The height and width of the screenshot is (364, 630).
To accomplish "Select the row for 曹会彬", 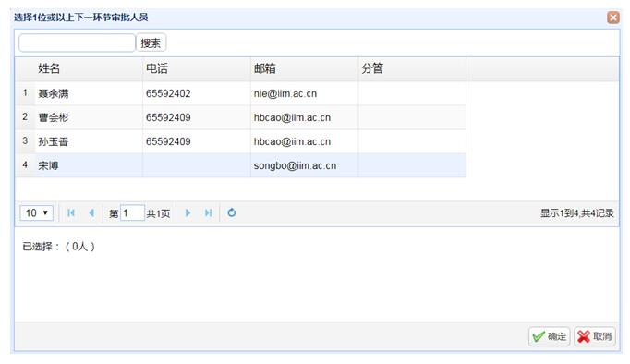I will (241, 117).
